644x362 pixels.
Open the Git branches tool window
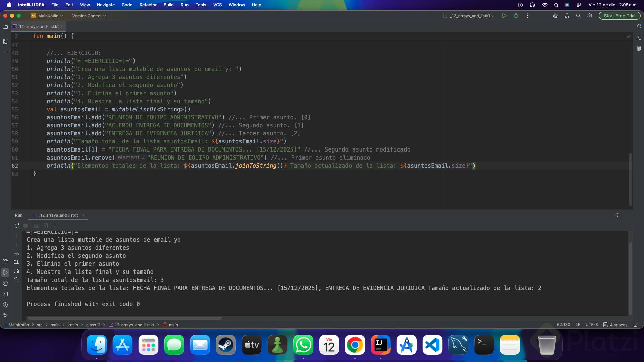pyautogui.click(x=5, y=315)
